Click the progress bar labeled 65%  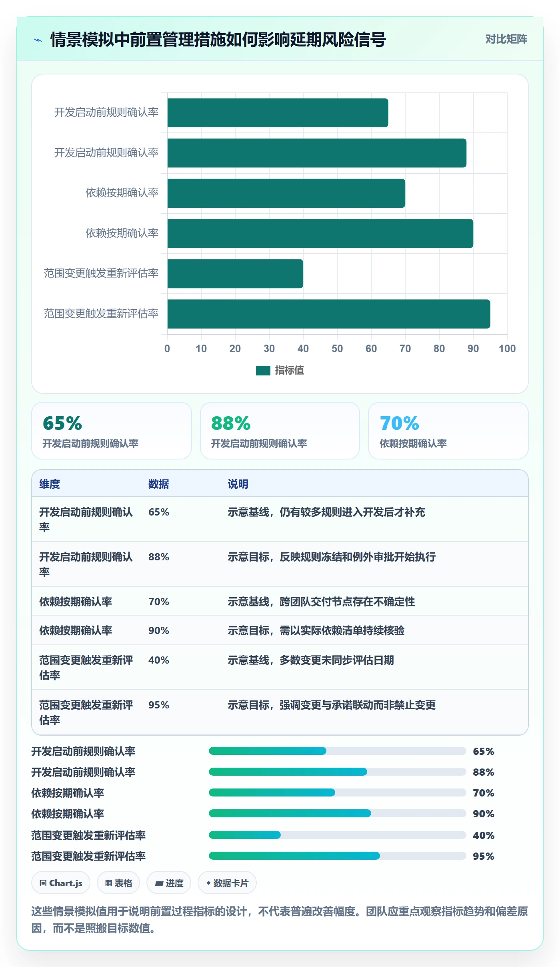(x=337, y=751)
